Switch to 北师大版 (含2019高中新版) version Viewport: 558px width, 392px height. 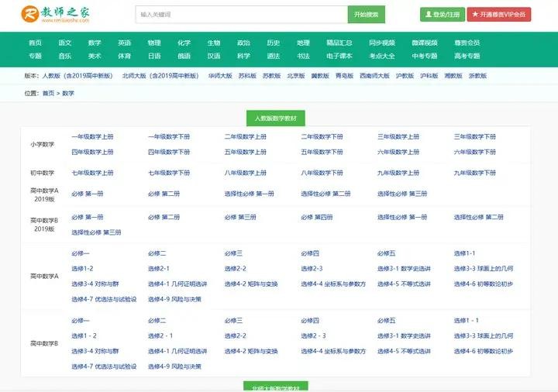click(x=160, y=76)
